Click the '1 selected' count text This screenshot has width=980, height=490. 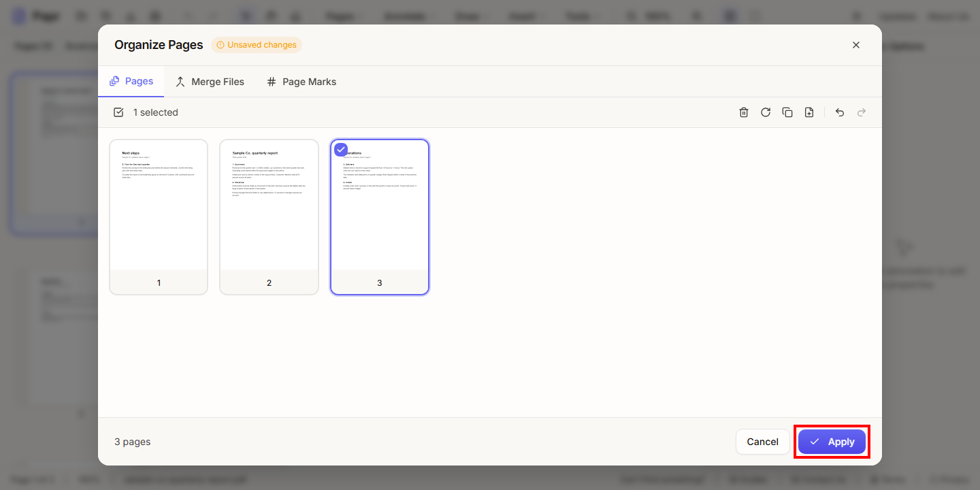pos(156,112)
